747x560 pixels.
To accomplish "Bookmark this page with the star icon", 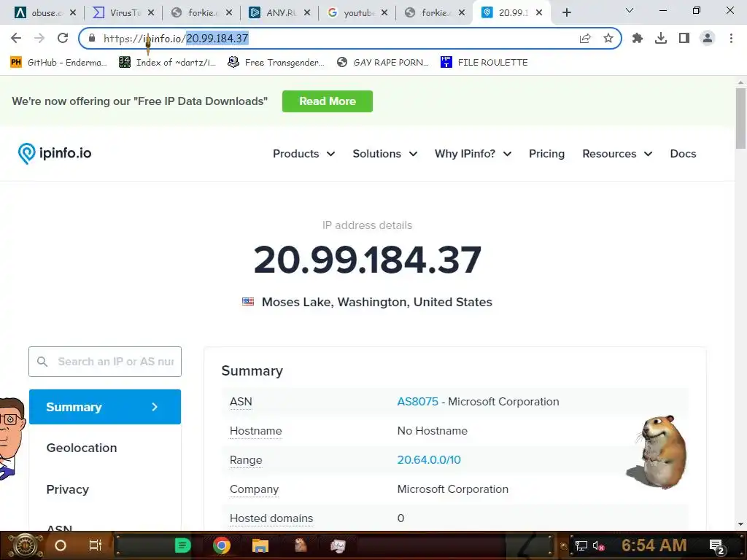I will pyautogui.click(x=608, y=38).
